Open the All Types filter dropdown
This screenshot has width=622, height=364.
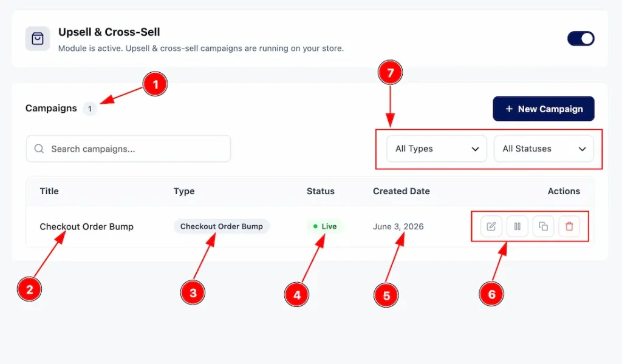437,149
